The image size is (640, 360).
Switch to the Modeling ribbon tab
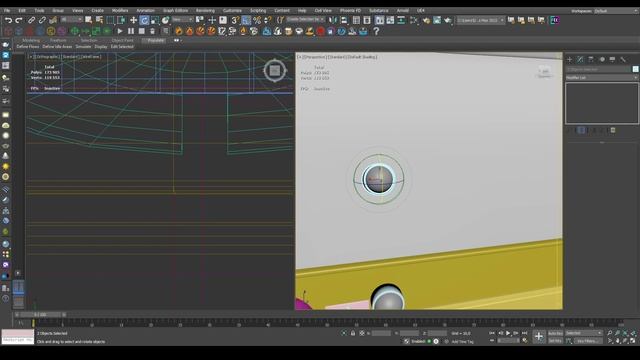[31, 40]
